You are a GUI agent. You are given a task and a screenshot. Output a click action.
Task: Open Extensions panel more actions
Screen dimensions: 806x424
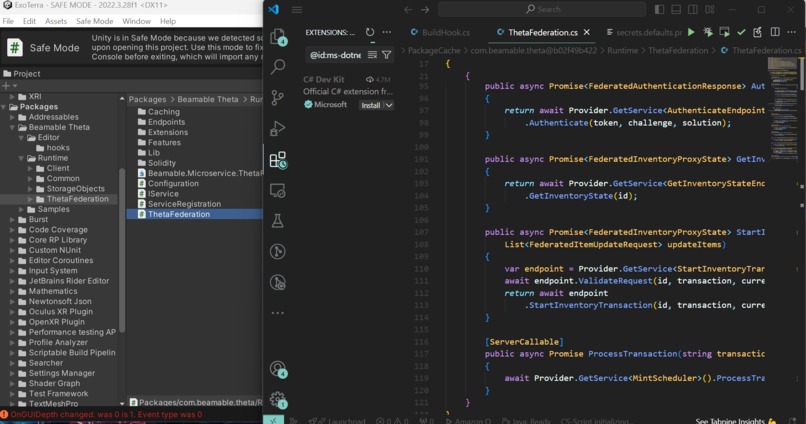tap(387, 32)
